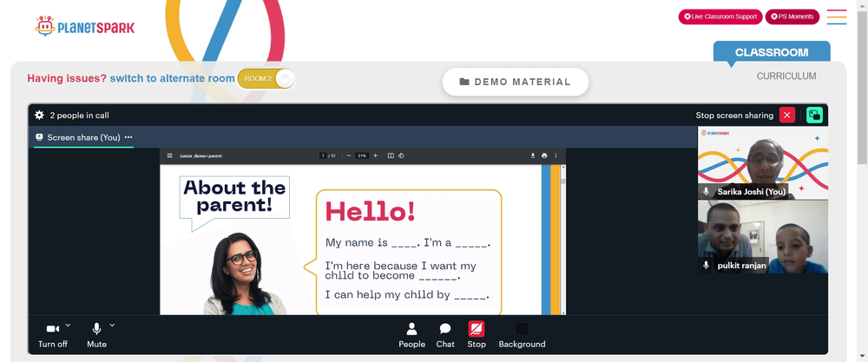868x362 pixels.
Task: Open the Background options
Action: coord(522,335)
